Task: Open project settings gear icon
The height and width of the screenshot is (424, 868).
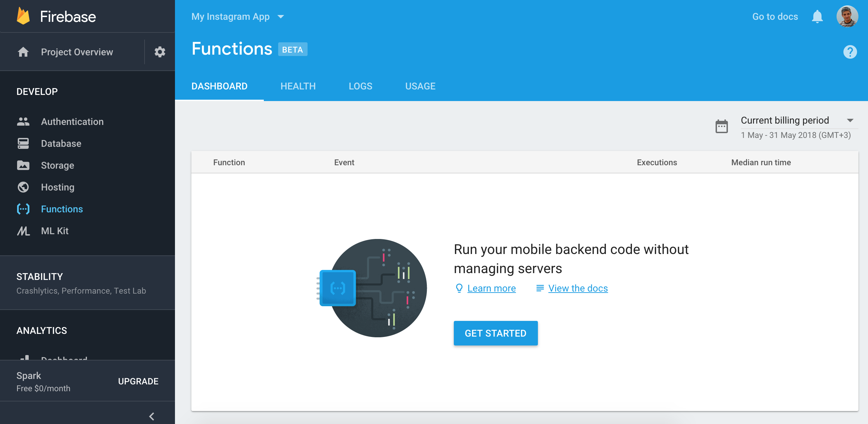Action: [x=160, y=52]
